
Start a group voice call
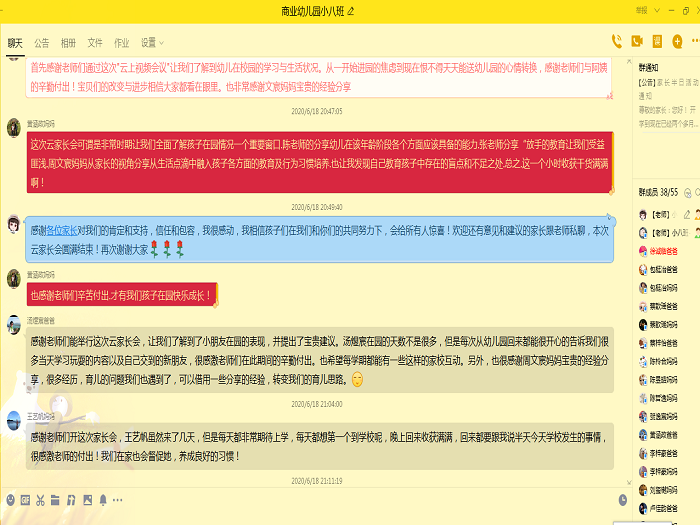pos(616,41)
